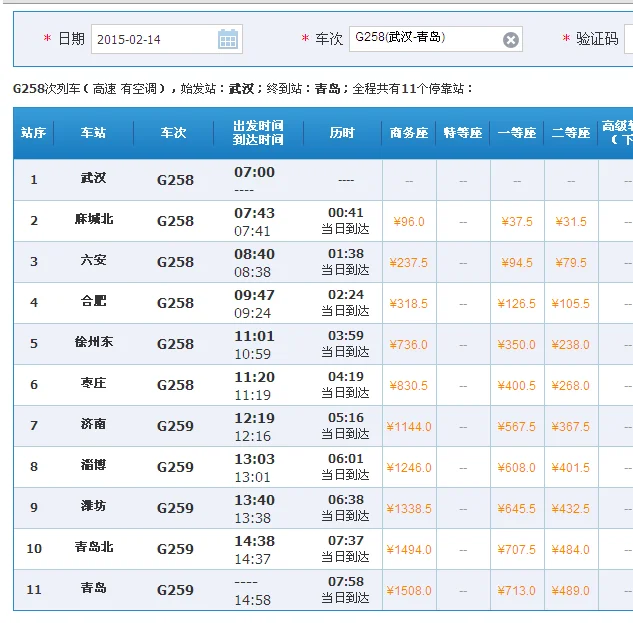The height and width of the screenshot is (623, 633).
Task: Open the calendar date picker icon
Action: (228, 39)
